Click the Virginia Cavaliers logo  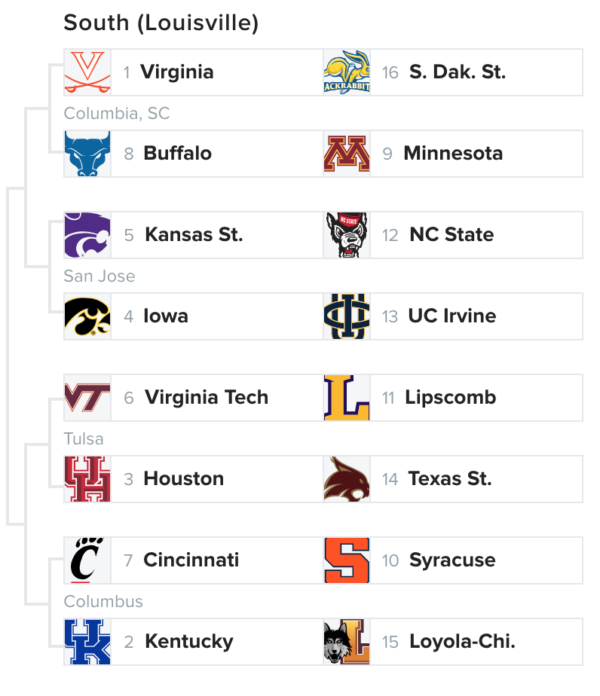(87, 72)
